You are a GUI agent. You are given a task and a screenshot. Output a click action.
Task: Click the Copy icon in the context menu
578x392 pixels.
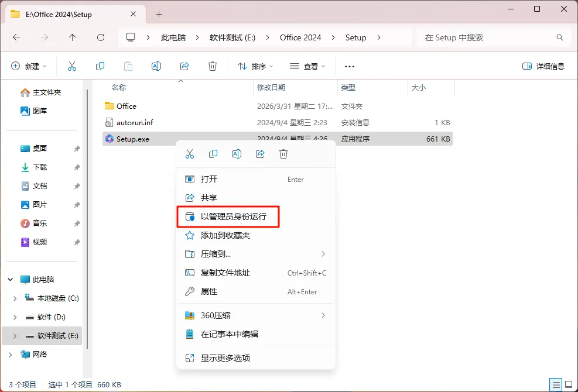pos(213,154)
